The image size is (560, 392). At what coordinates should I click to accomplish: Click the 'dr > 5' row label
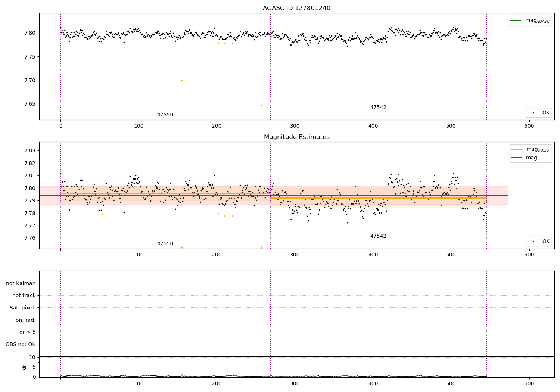coord(28,332)
